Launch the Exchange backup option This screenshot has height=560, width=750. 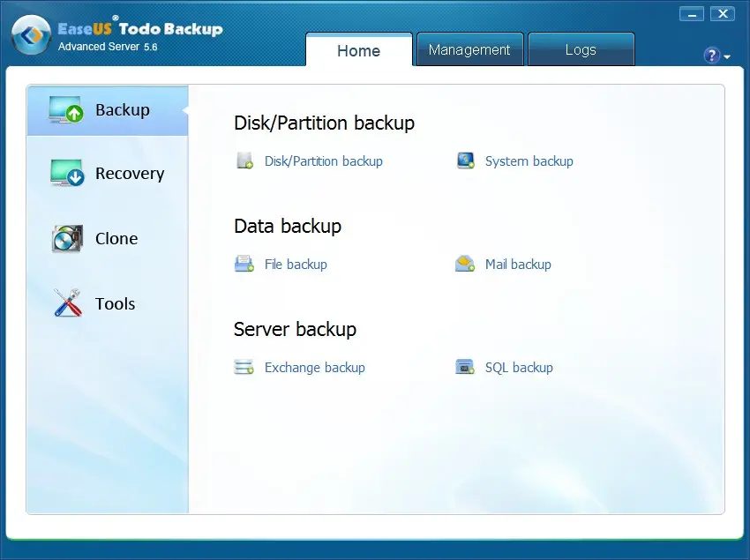pyautogui.click(x=315, y=367)
